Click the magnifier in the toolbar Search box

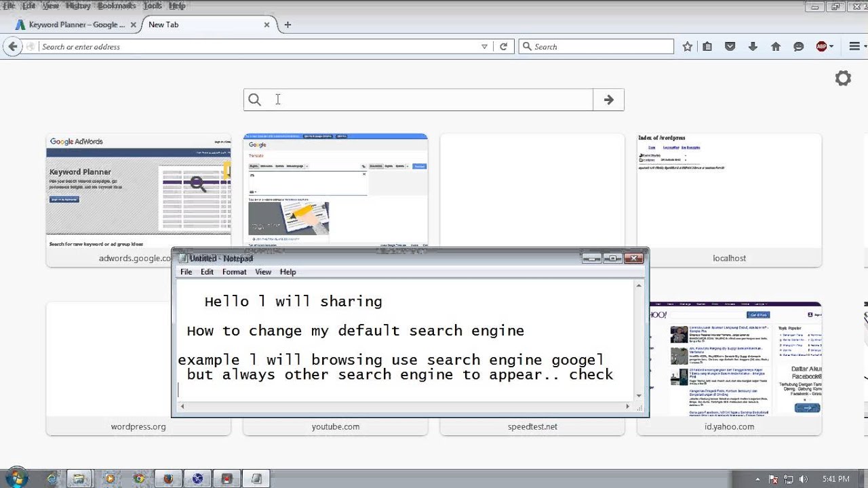[x=527, y=47]
